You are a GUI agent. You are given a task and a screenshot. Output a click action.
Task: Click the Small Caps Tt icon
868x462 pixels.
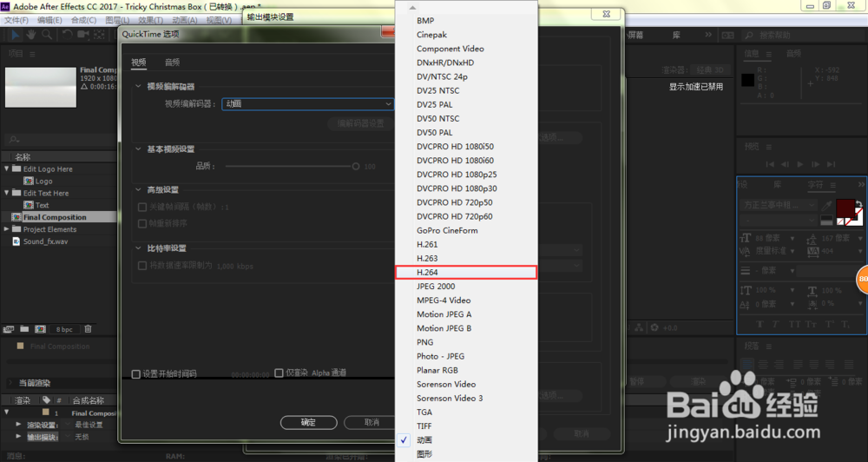[x=811, y=324]
